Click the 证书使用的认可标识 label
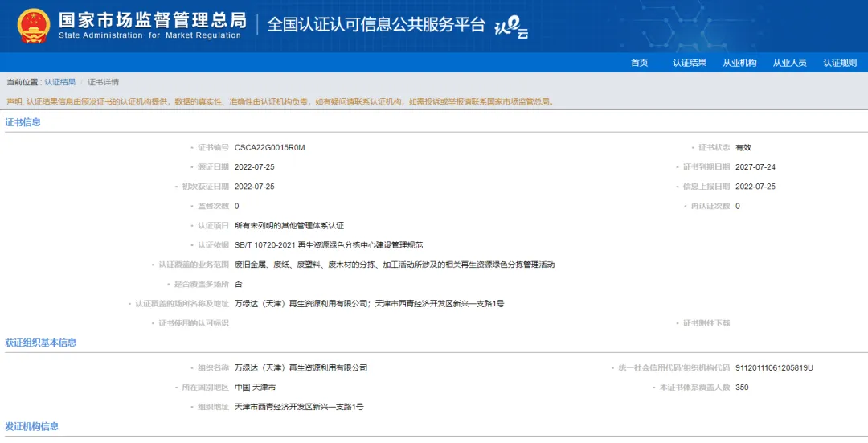Viewport: 868px width, 443px height. 194,323
